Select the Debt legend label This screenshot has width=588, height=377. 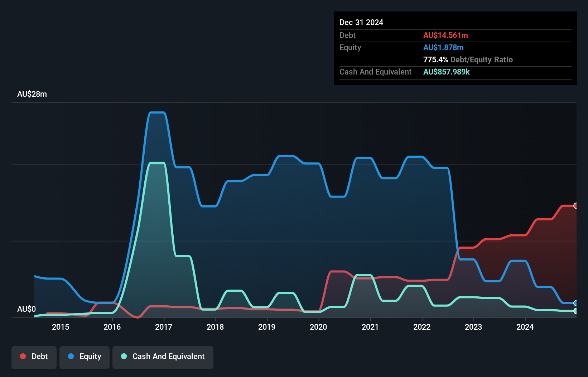(39, 356)
